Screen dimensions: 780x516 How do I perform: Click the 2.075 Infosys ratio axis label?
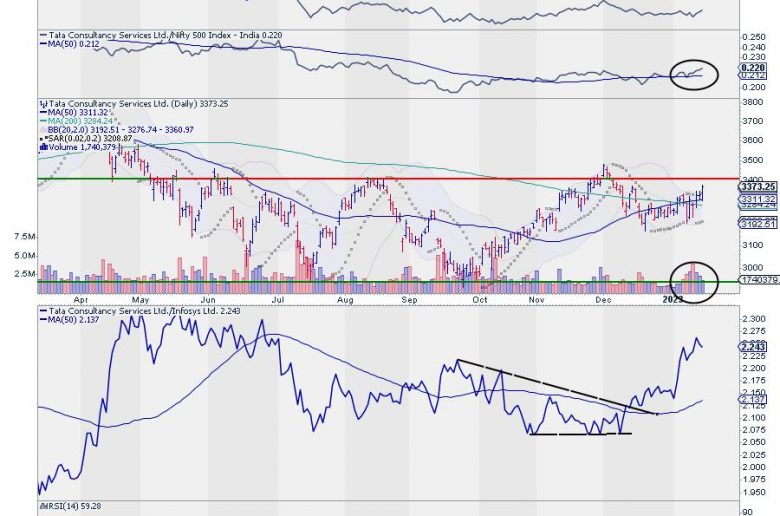(x=754, y=430)
